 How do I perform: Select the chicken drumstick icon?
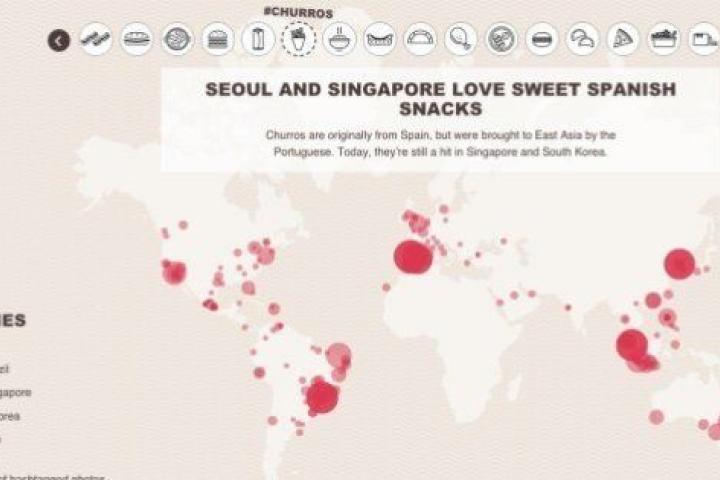(461, 40)
